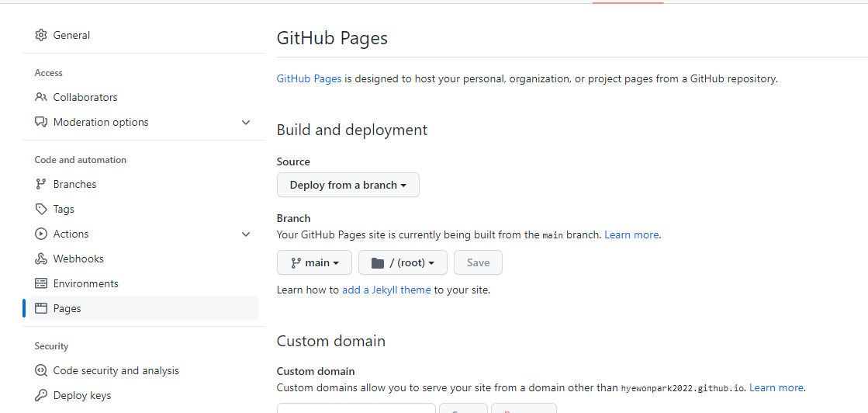The width and height of the screenshot is (868, 413).
Task: Expand the Actions submenu chevron
Action: (247, 234)
